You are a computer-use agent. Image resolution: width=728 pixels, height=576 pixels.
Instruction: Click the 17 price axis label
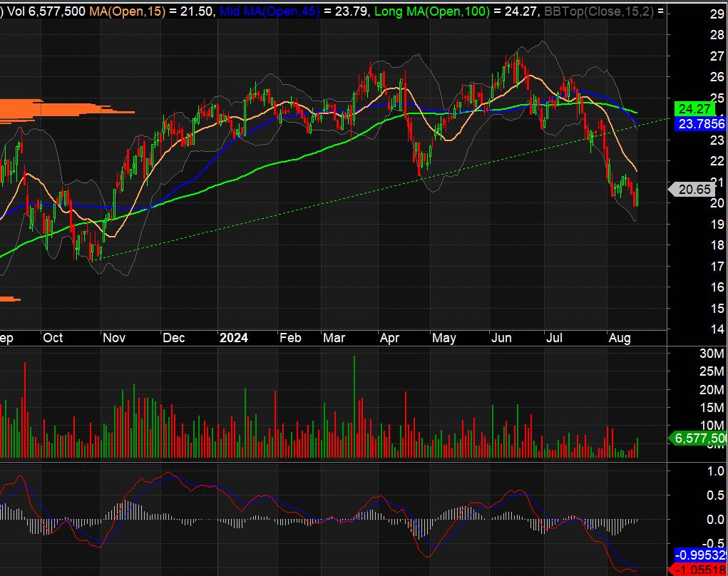click(x=717, y=266)
